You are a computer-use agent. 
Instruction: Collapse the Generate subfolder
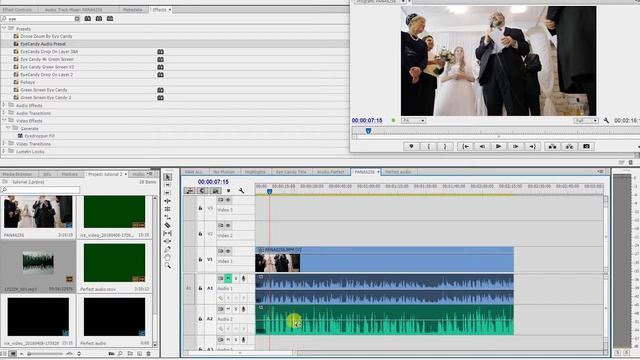[x=8, y=128]
